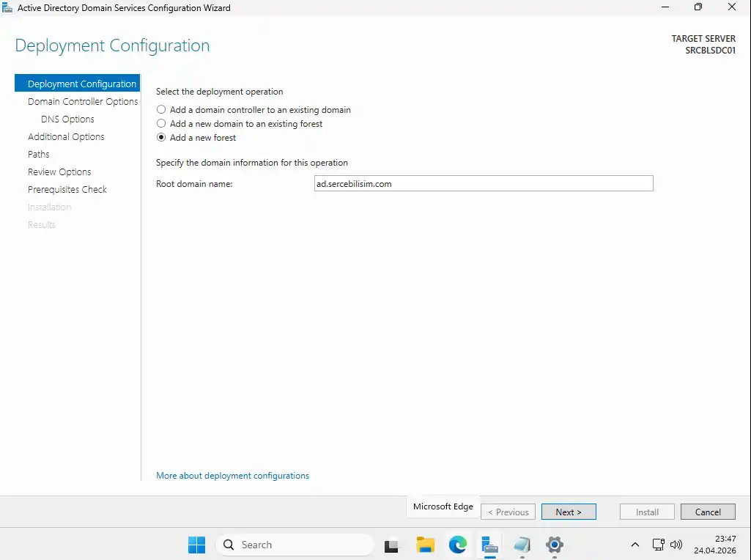Click the taskbar Search box
This screenshot has width=751, height=560.
pyautogui.click(x=295, y=545)
